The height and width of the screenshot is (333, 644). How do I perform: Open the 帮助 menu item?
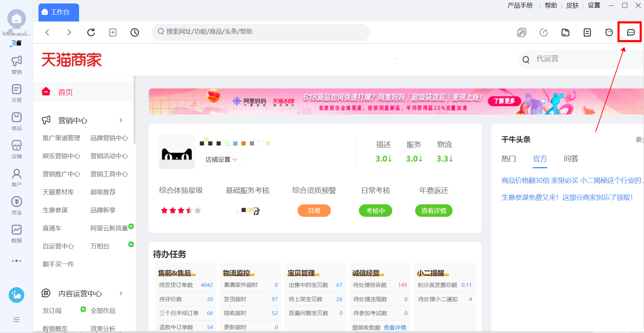[x=551, y=6]
